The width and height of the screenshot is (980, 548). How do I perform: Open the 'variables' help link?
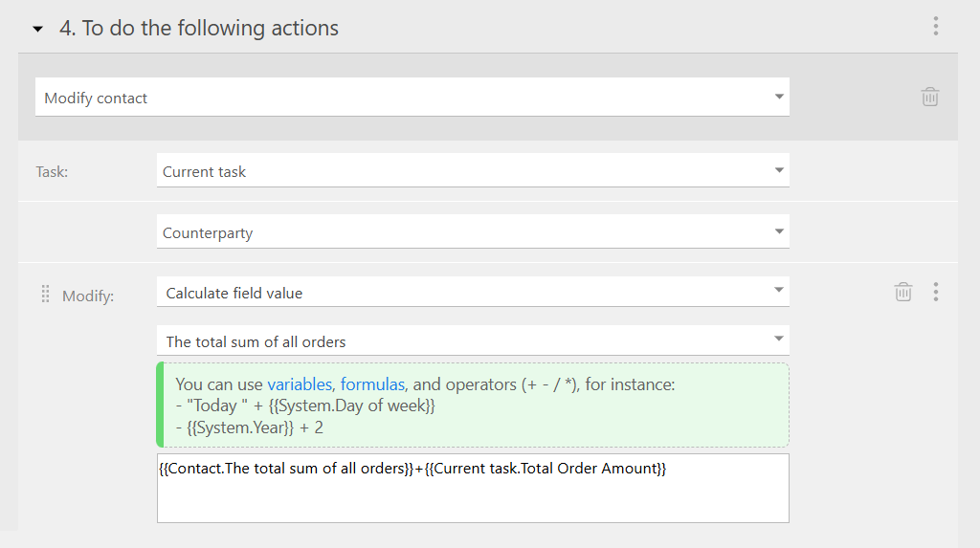(x=300, y=384)
